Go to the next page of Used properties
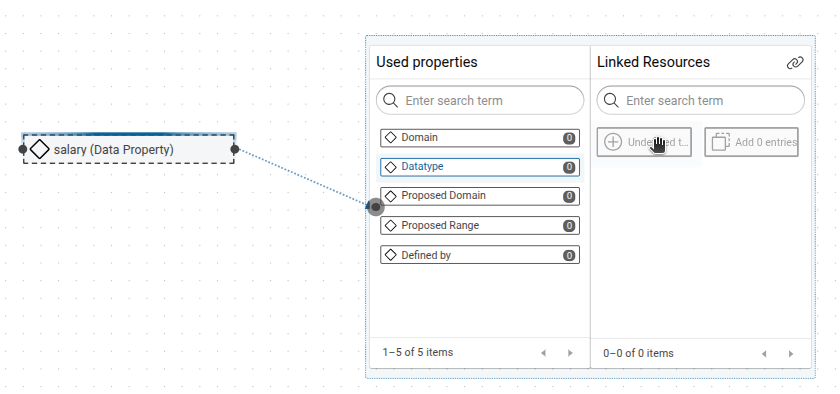Viewport: 840px width, 394px height. coord(570,353)
